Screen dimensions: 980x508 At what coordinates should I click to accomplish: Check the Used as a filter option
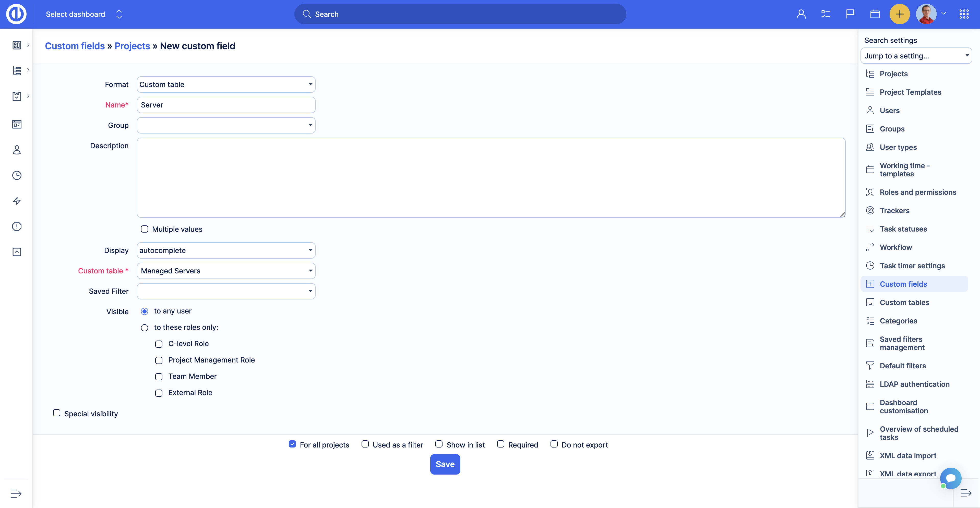click(x=365, y=444)
